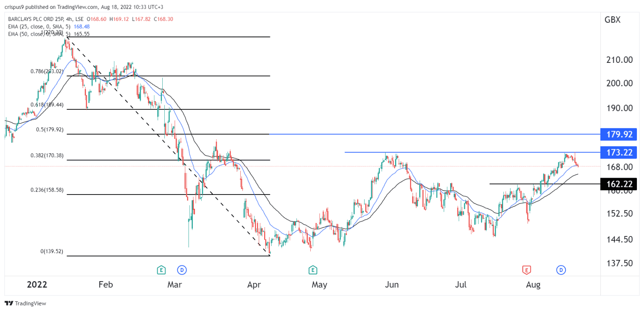Screen dimensions: 644x311
Task: Click the blue 173.22 price flag
Action: [x=618, y=153]
